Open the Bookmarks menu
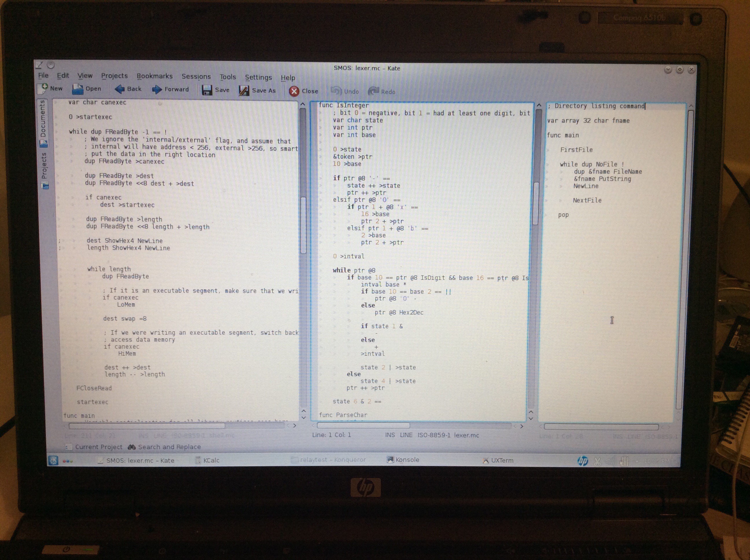This screenshot has width=750, height=560. 155,76
